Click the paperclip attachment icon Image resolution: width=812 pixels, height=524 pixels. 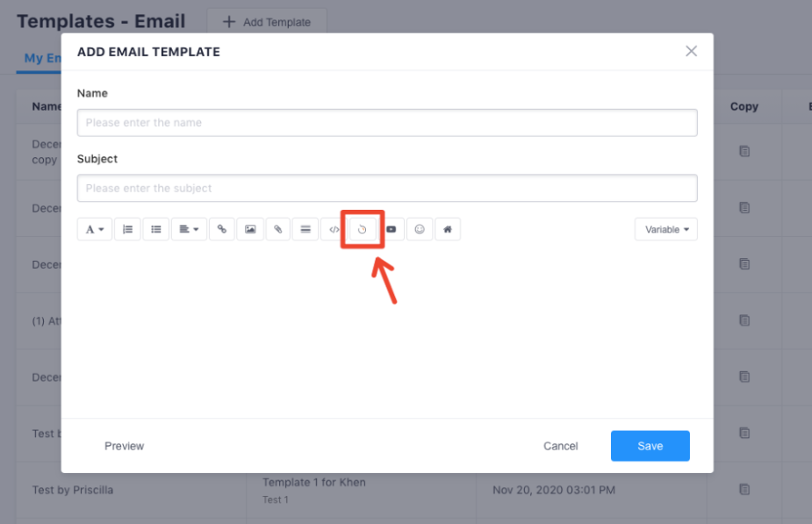point(277,229)
